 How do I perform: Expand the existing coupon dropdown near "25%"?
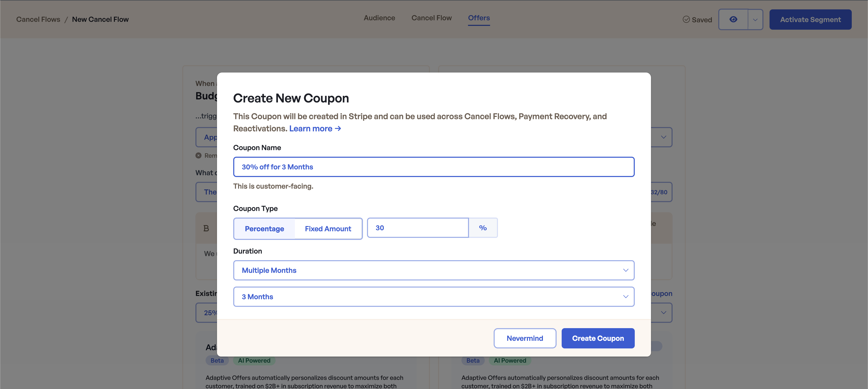(663, 313)
